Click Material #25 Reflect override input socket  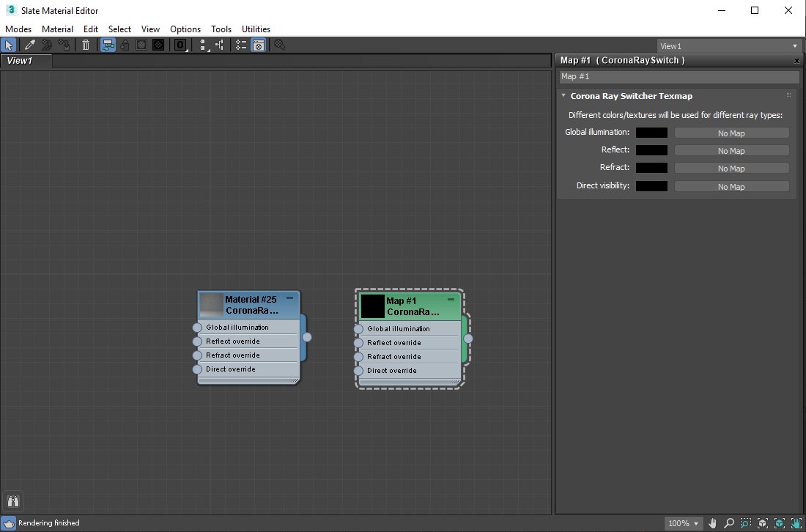click(x=197, y=341)
